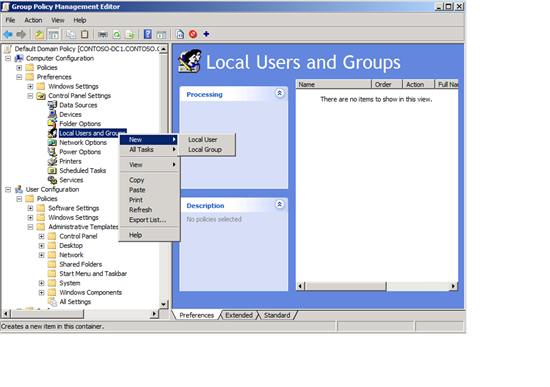
Task: Expand the Windows Components tree node
Action: (41, 292)
